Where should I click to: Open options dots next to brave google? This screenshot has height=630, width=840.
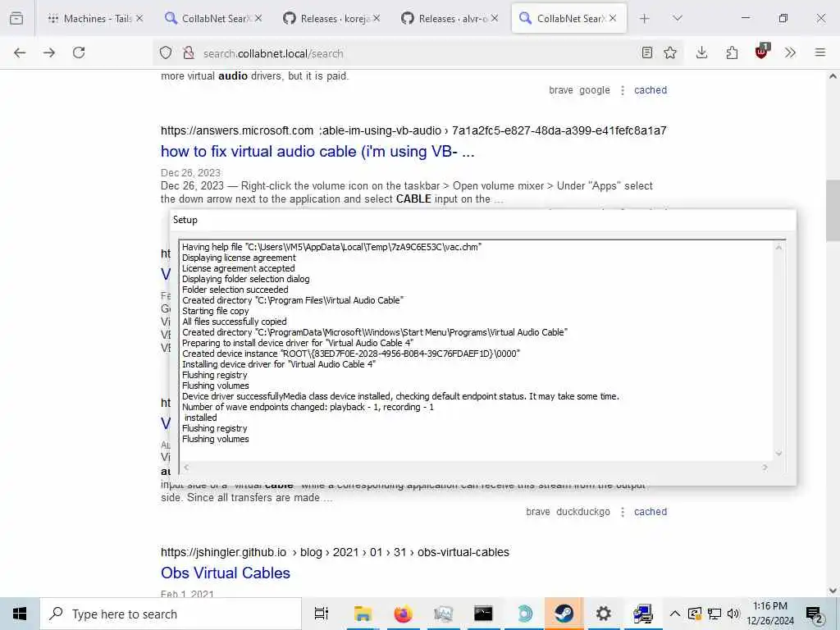point(623,90)
